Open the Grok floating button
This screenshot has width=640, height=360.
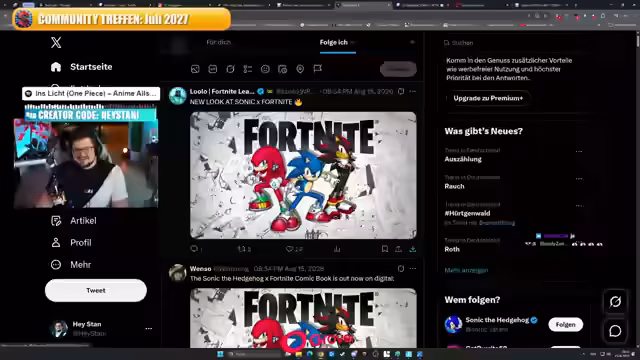(615, 302)
